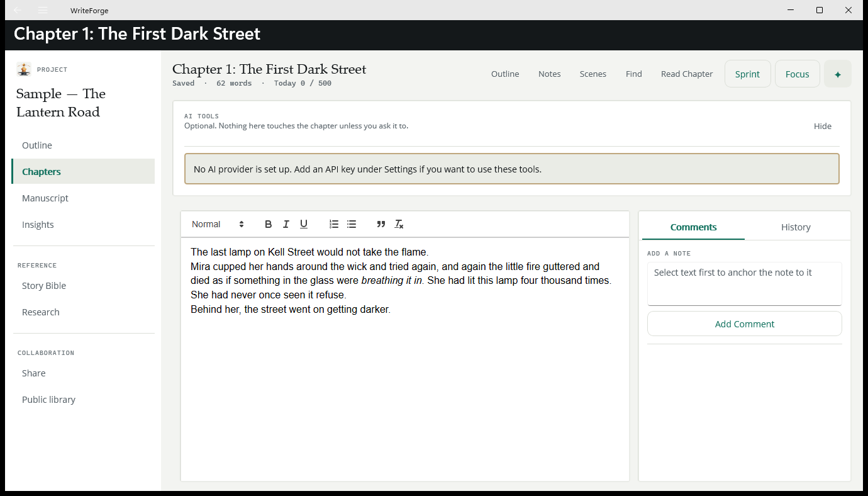Insert a bulleted list

352,224
